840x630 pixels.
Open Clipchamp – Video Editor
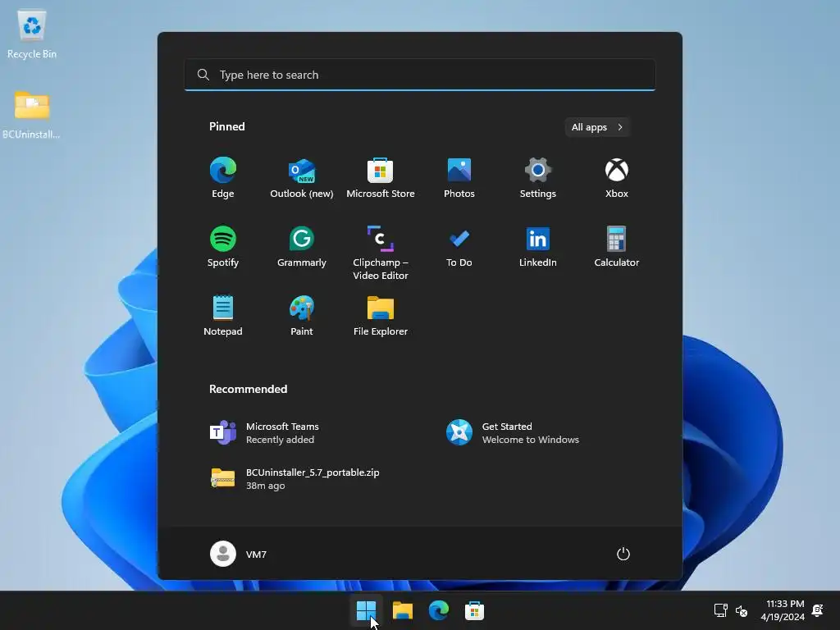click(x=381, y=253)
